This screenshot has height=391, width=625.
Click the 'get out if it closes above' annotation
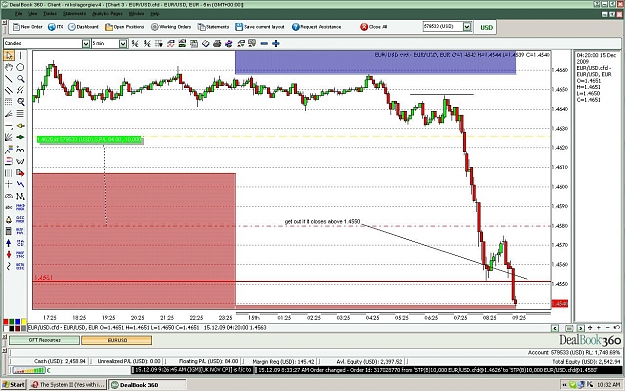click(322, 221)
